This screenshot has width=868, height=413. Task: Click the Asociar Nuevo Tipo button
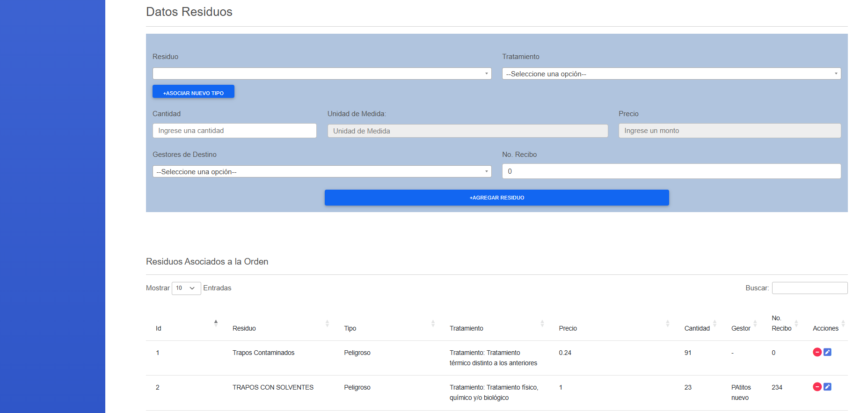(193, 92)
